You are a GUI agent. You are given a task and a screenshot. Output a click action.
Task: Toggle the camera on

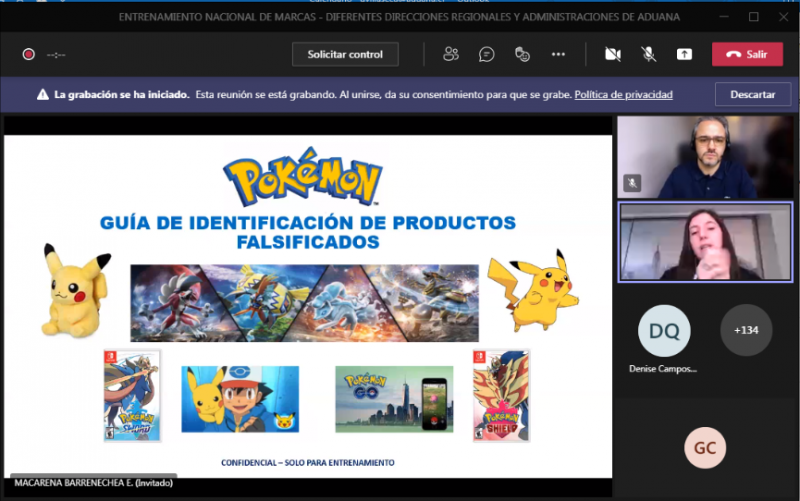point(613,54)
